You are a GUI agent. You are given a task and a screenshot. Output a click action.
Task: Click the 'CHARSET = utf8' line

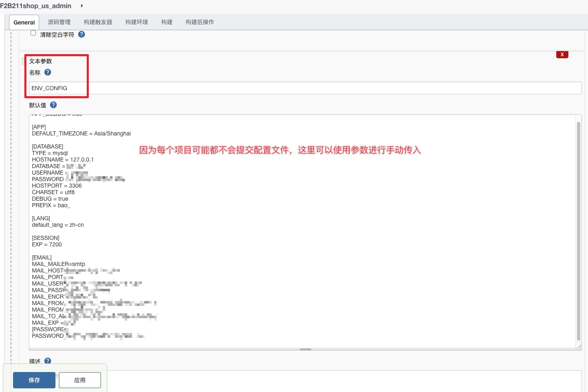pos(53,192)
